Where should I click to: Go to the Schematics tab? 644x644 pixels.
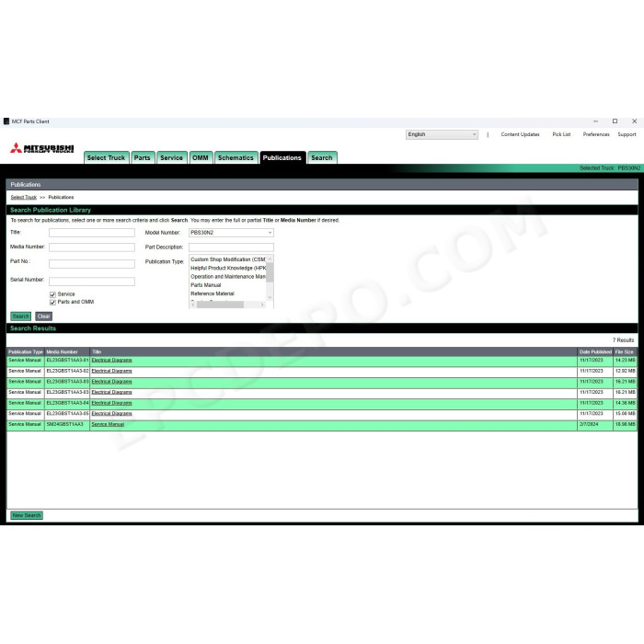pos(236,157)
